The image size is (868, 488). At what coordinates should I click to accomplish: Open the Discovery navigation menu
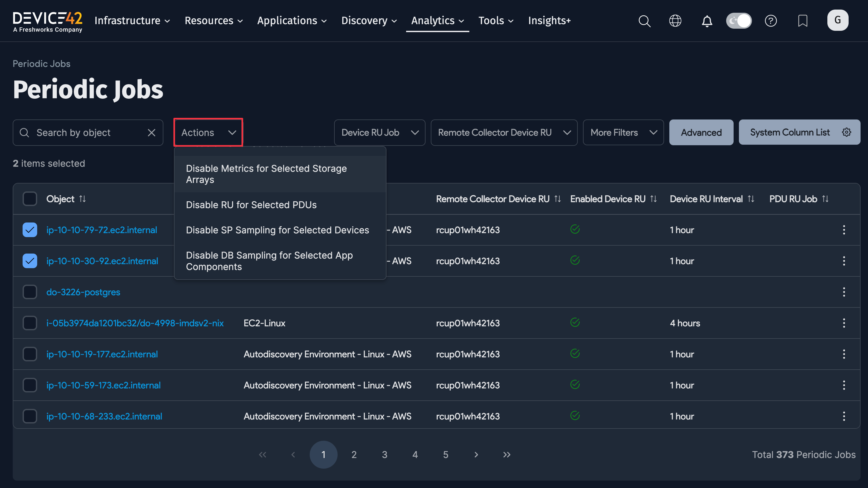click(x=369, y=21)
